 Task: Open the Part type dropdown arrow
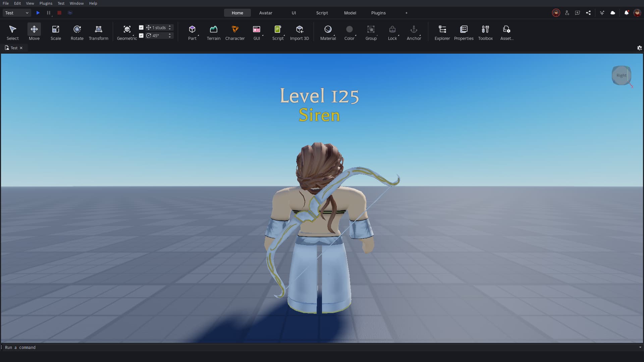198,36
